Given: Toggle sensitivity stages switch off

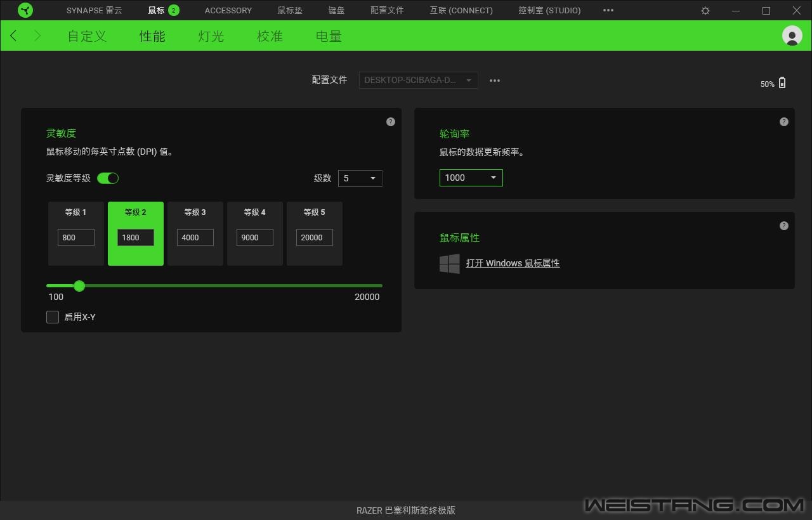Looking at the screenshot, I should click(x=108, y=178).
